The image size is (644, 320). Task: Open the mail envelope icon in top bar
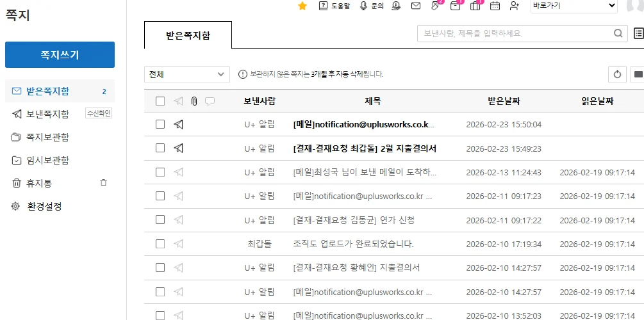tap(416, 6)
